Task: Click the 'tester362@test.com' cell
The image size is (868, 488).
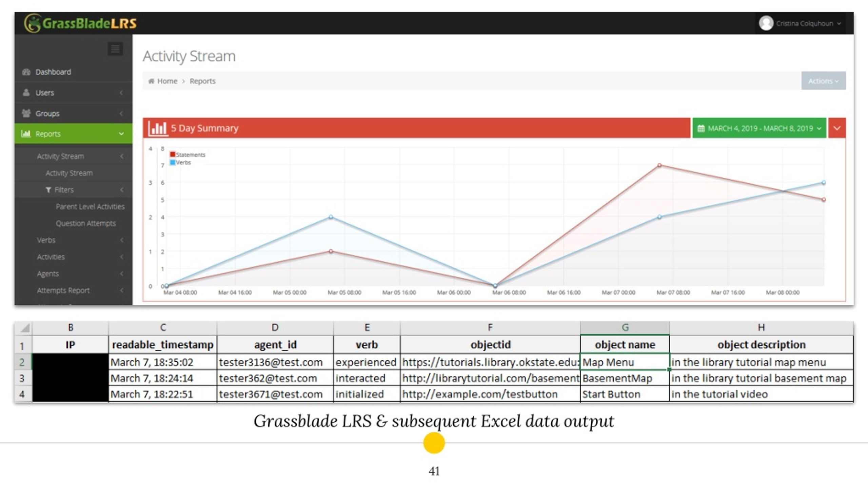Action: click(x=275, y=378)
